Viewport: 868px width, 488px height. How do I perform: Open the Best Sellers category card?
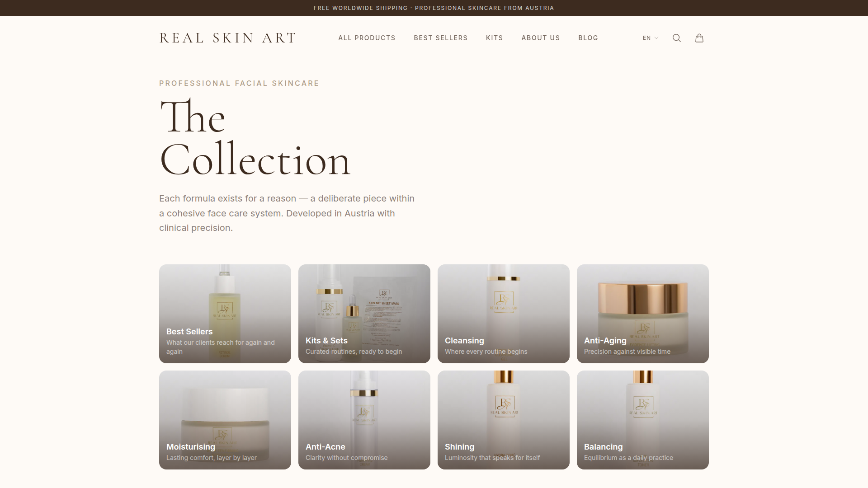click(225, 314)
